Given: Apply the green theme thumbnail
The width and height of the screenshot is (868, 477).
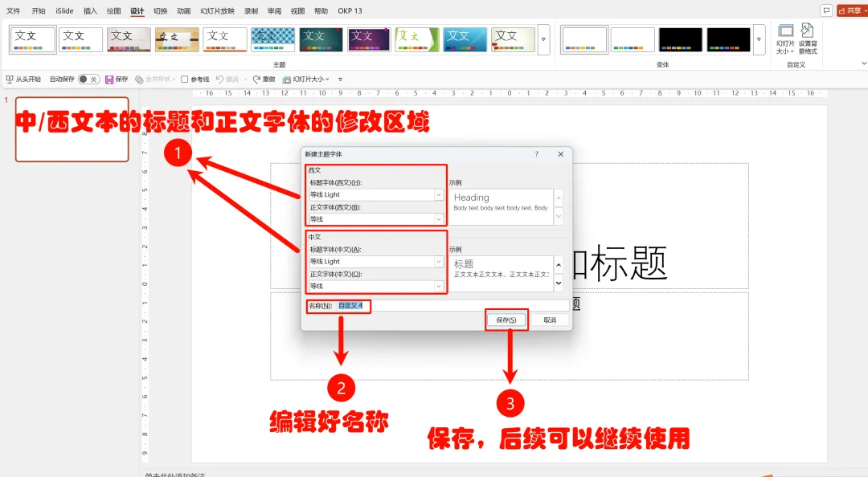Looking at the screenshot, I should (x=417, y=40).
